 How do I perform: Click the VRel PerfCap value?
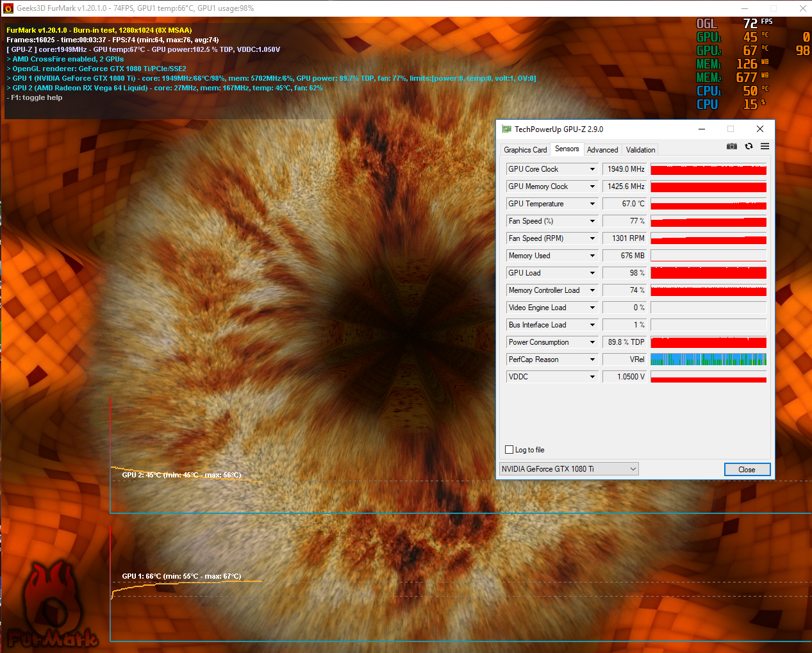624,360
